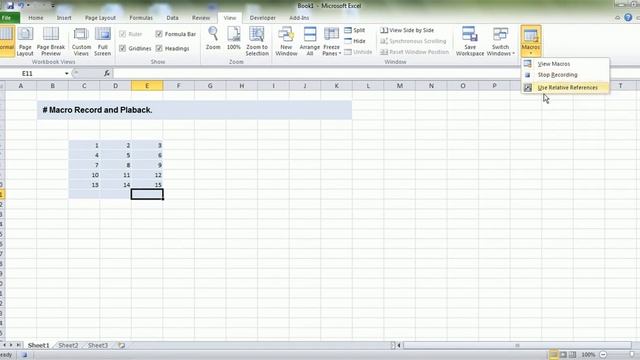Toggle the Gridlines checkbox
The height and width of the screenshot is (360, 640).
(122, 48)
